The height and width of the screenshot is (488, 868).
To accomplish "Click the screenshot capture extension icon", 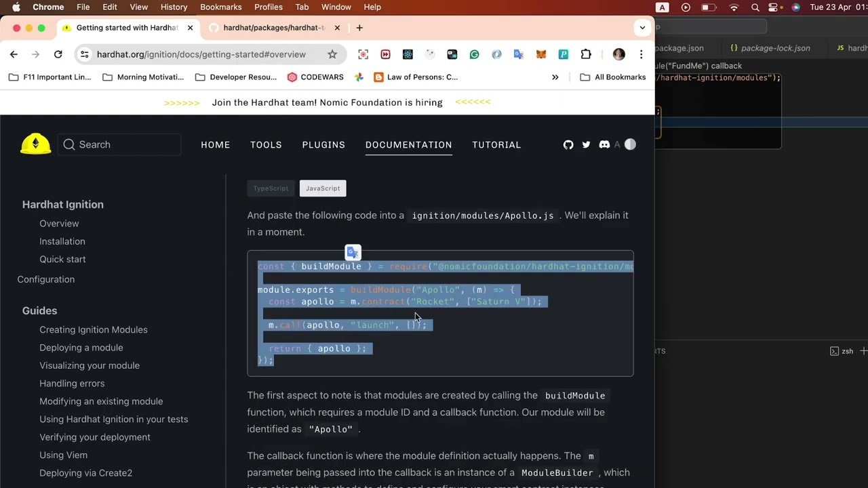I will coord(363,54).
